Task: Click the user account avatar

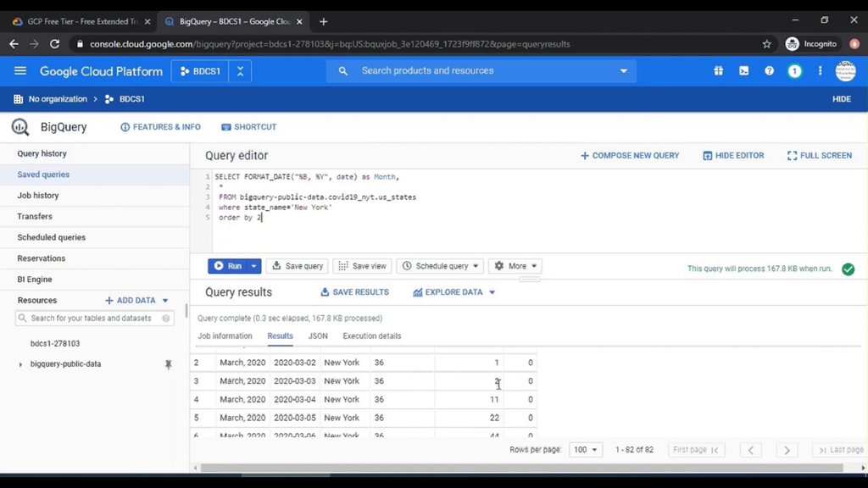Action: pos(845,71)
